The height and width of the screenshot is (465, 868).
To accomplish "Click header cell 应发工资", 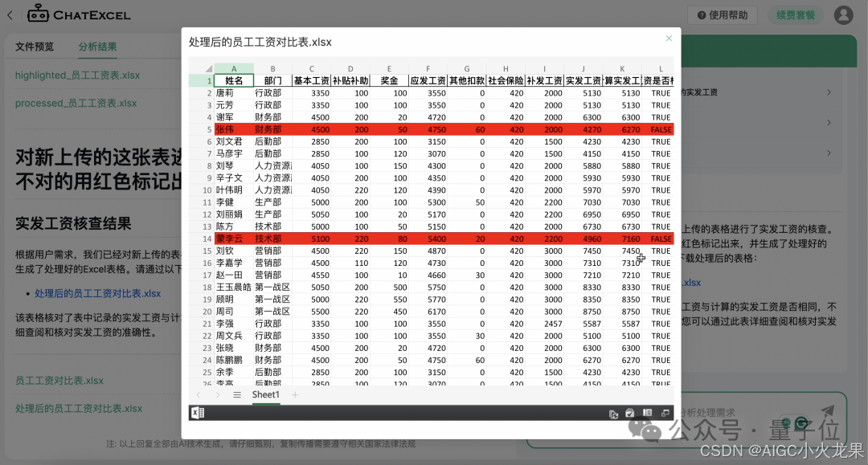I will click(x=428, y=81).
